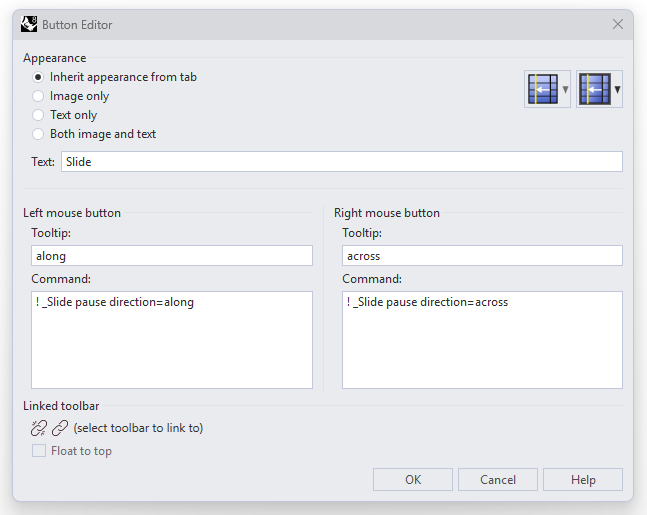Open the light image dropdown arrow

point(565,89)
